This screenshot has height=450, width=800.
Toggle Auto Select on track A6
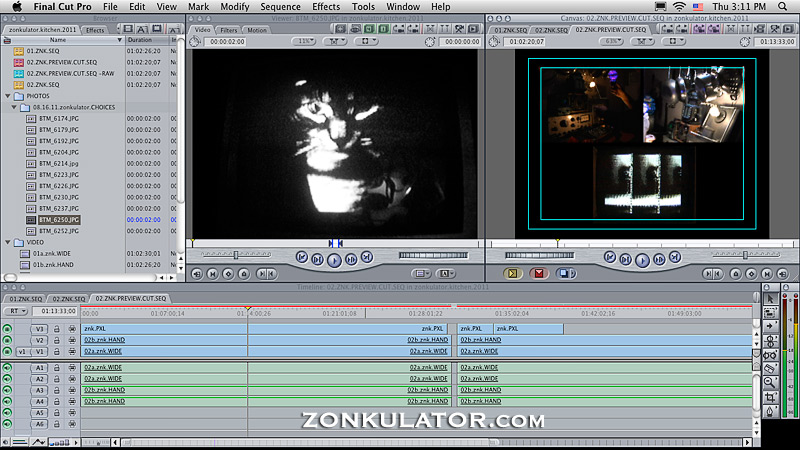pyautogui.click(x=72, y=424)
